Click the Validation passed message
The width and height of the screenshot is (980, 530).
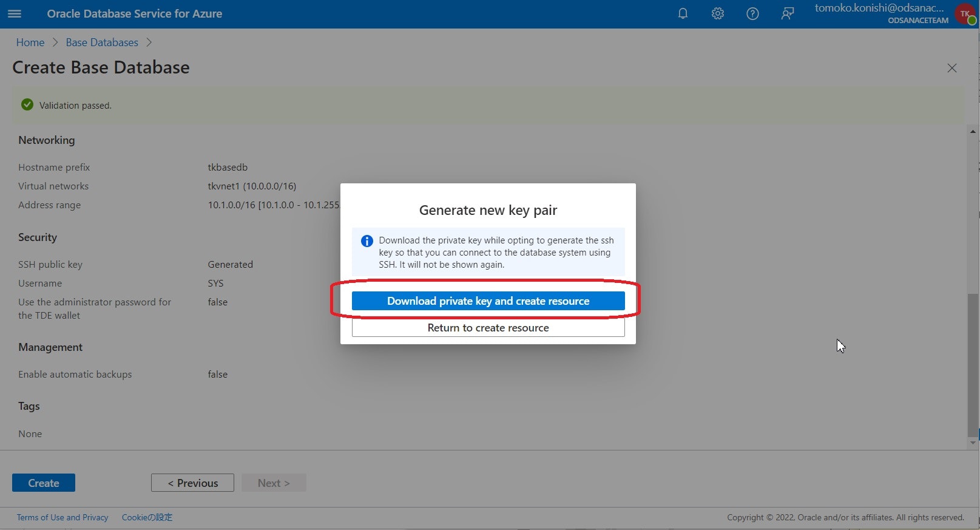click(75, 105)
